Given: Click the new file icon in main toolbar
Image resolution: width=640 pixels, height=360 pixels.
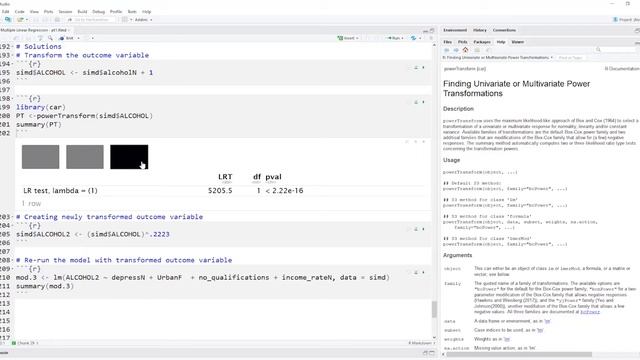Looking at the screenshot, I should click(7, 20).
